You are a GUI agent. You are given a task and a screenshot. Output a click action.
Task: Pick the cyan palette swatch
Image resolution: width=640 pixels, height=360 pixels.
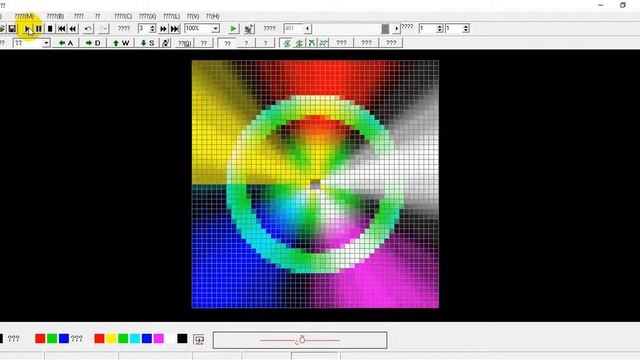tap(135, 338)
